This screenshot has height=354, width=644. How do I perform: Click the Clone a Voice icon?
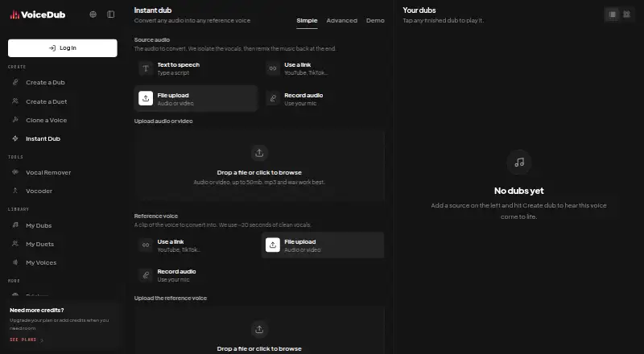15,120
